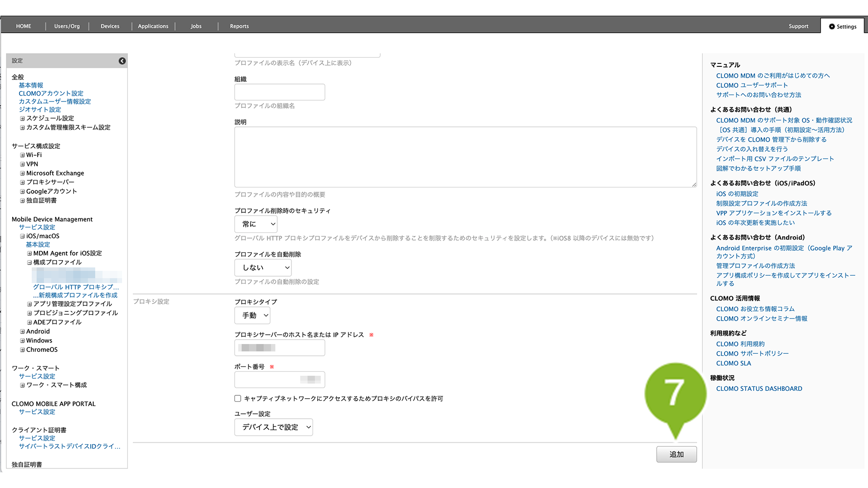Expand the Windows plus icon
This screenshot has height=488, width=868.
tap(22, 341)
